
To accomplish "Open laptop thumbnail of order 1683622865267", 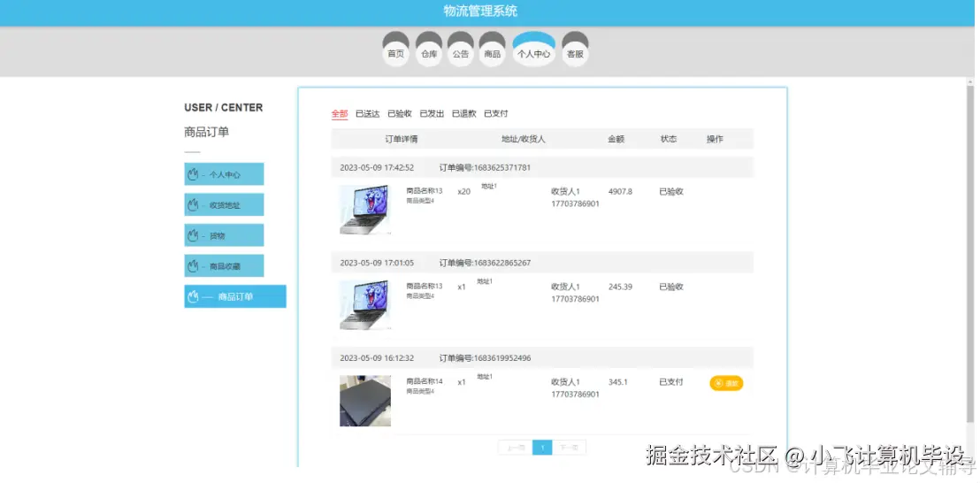I will [365, 305].
